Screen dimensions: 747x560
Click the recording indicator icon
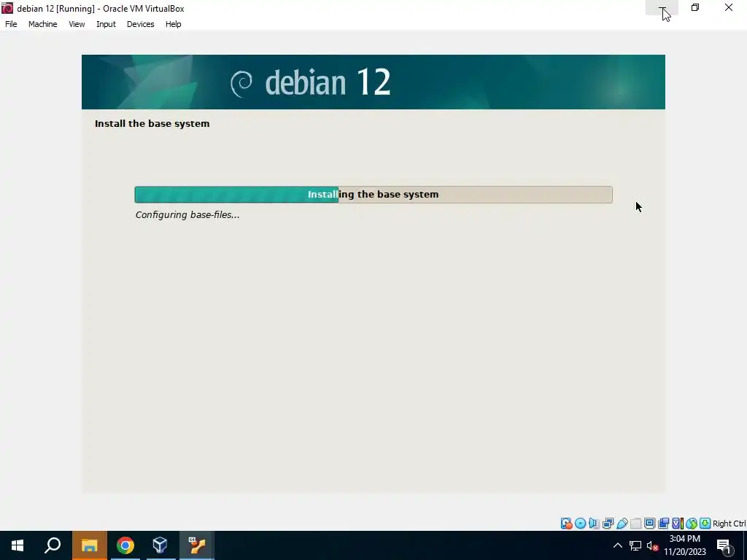pos(663,524)
